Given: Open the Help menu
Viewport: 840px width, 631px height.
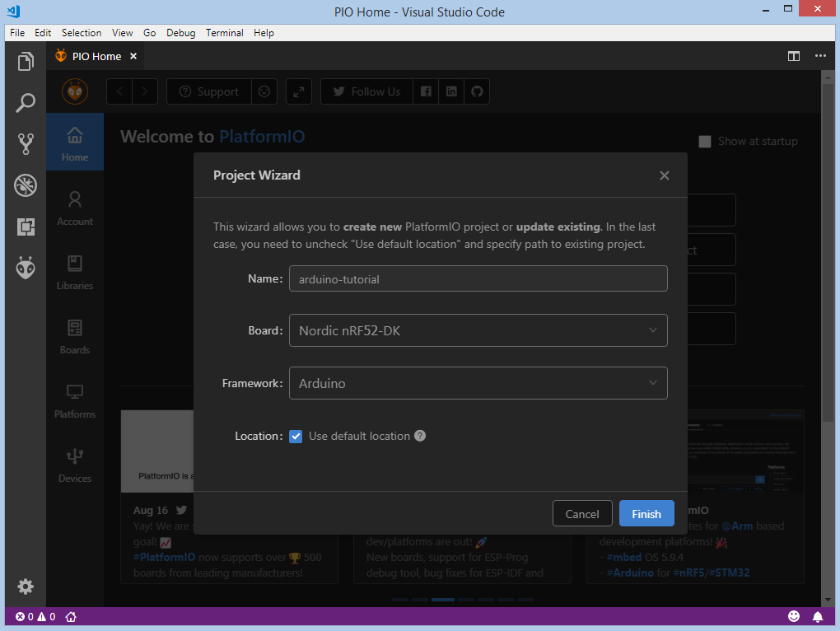Looking at the screenshot, I should coord(264,33).
